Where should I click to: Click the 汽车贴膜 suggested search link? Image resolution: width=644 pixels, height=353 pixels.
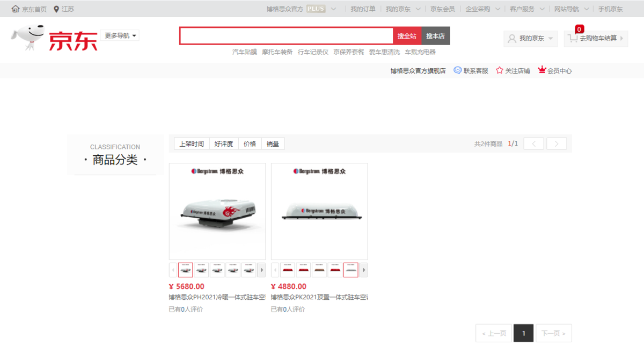point(244,52)
